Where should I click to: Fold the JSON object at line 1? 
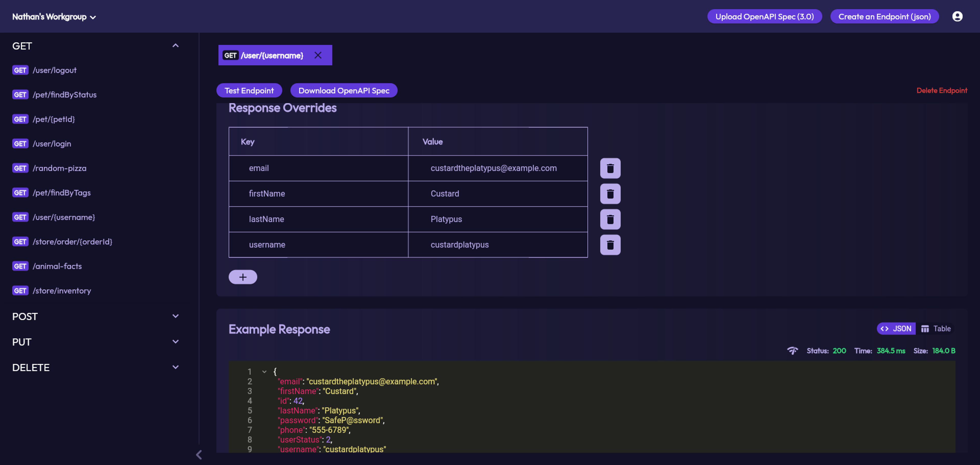[264, 372]
